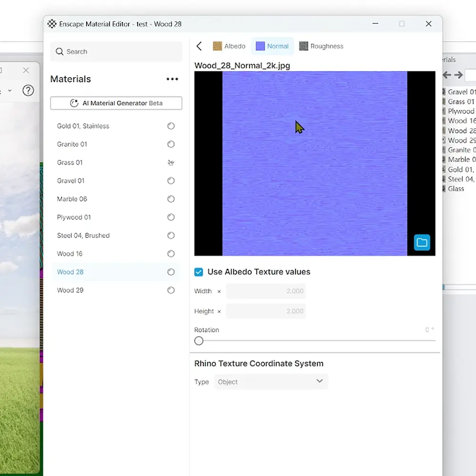
Task: Switch to the Normal texture tab
Action: (x=272, y=46)
